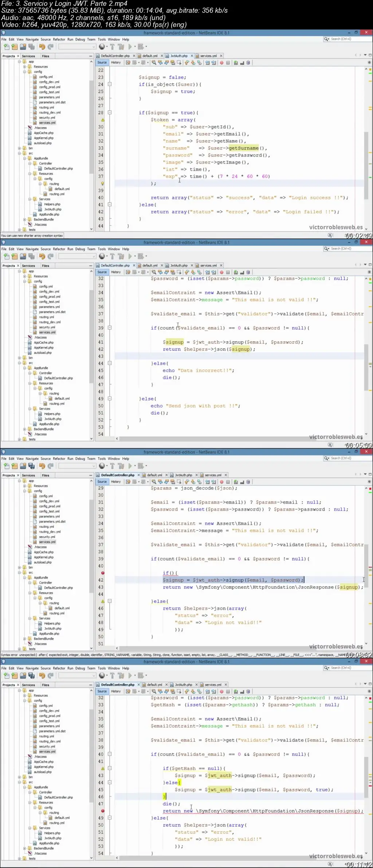The width and height of the screenshot is (373, 868).
Task: Switch to Source view in bottom frame
Action: click(102, 692)
